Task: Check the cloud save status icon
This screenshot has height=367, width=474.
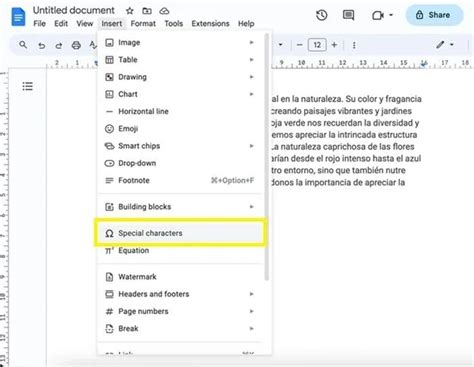Action: [x=164, y=11]
